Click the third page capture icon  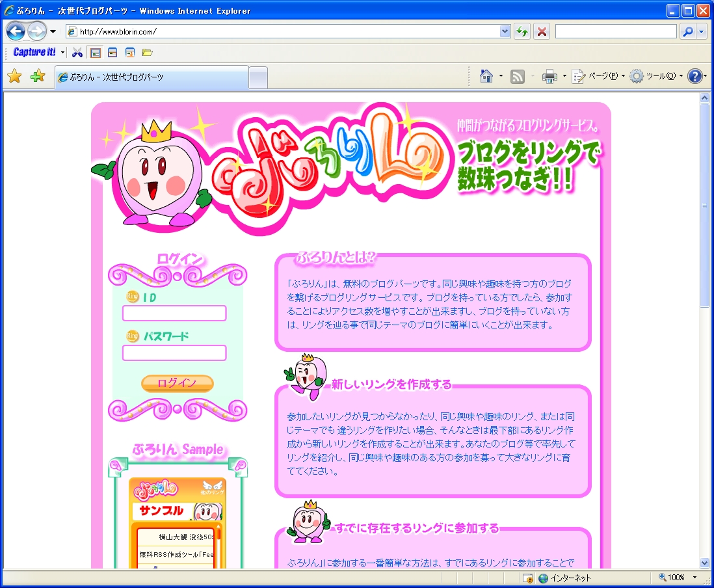click(x=130, y=53)
